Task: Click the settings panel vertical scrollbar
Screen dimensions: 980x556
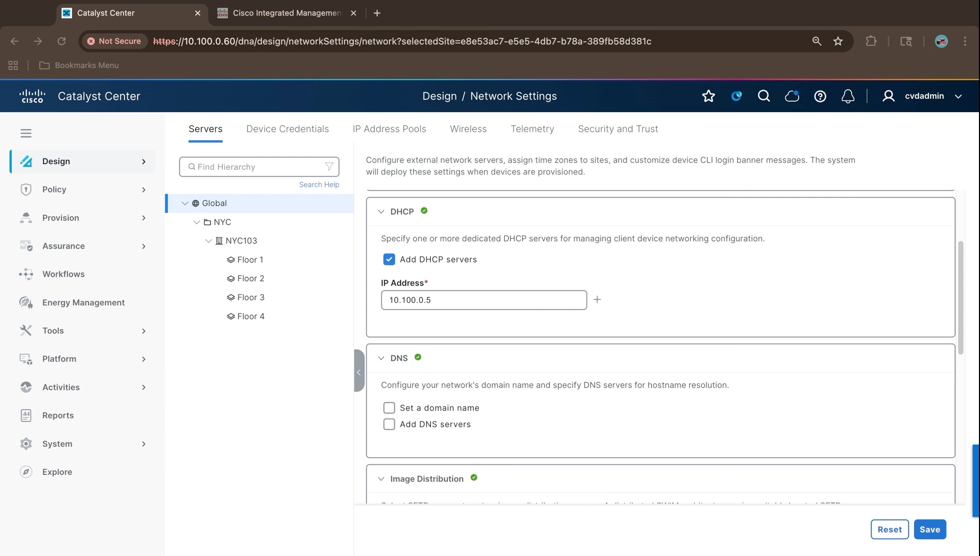Action: click(x=960, y=298)
